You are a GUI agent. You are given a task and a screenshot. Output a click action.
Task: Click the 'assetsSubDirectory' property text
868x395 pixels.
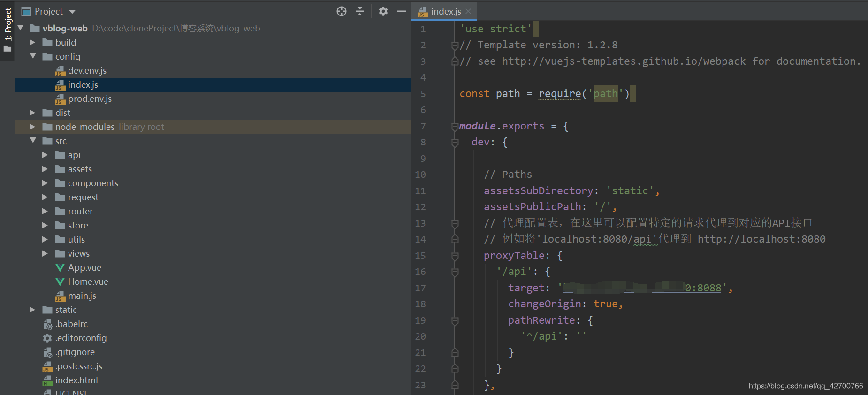(539, 190)
